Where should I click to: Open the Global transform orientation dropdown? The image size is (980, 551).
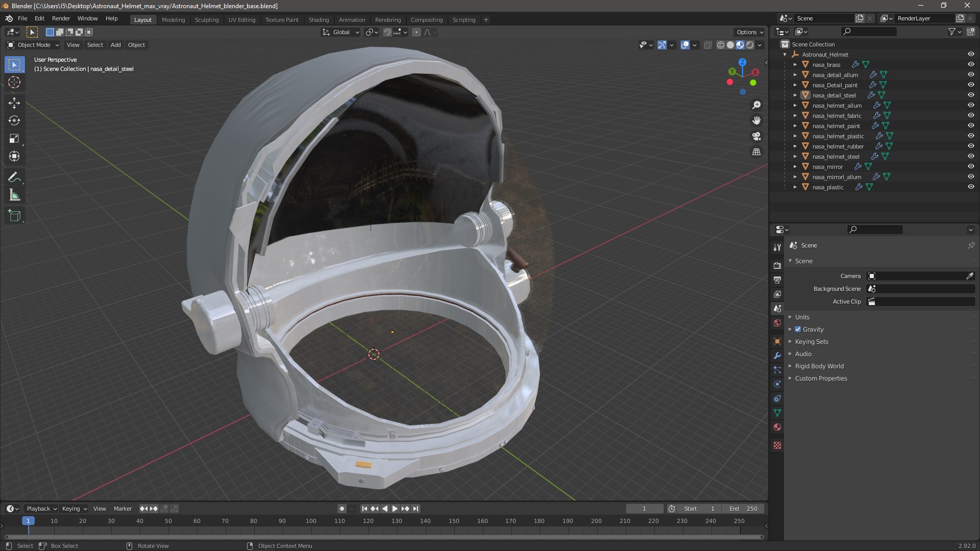(x=340, y=32)
